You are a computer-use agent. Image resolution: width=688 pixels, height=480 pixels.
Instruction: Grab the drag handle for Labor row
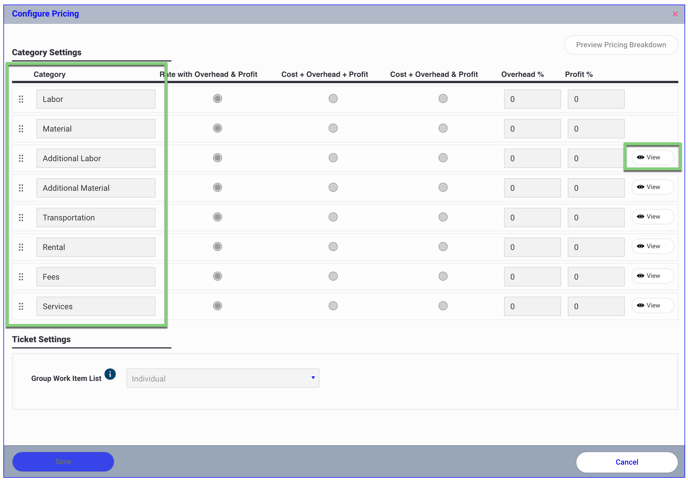coord(21,99)
